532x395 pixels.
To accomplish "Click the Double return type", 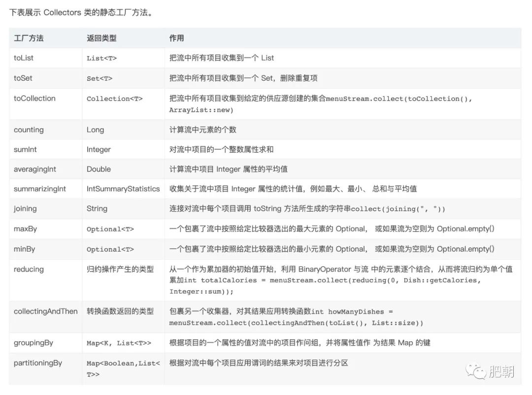I will (99, 169).
